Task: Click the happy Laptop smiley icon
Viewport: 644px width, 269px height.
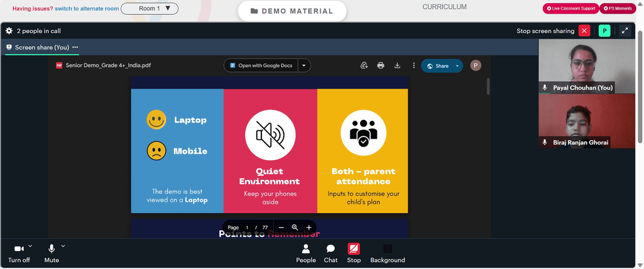Action: coord(156,120)
